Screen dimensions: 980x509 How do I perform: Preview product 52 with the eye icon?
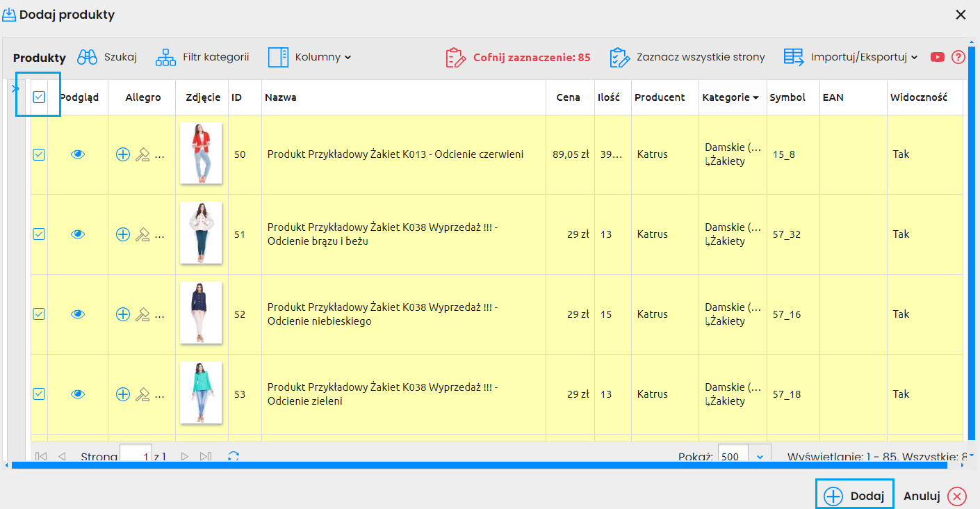[78, 314]
